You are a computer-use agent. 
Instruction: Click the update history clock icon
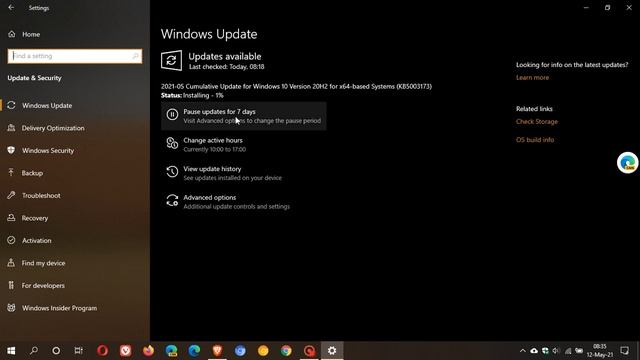click(x=172, y=171)
